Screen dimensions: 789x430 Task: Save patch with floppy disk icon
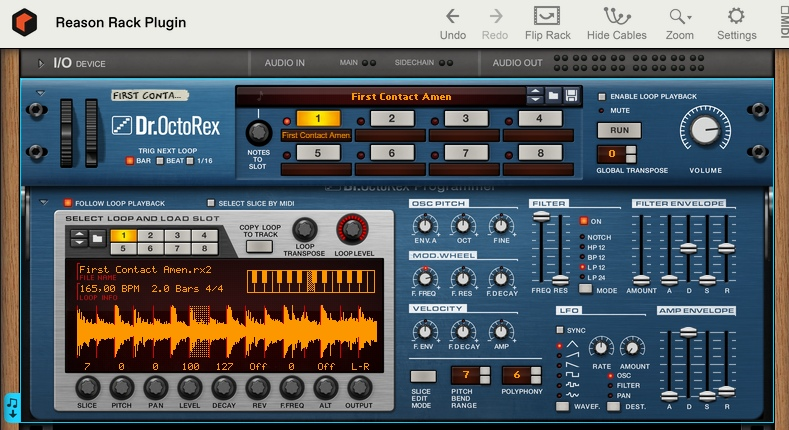[571, 96]
